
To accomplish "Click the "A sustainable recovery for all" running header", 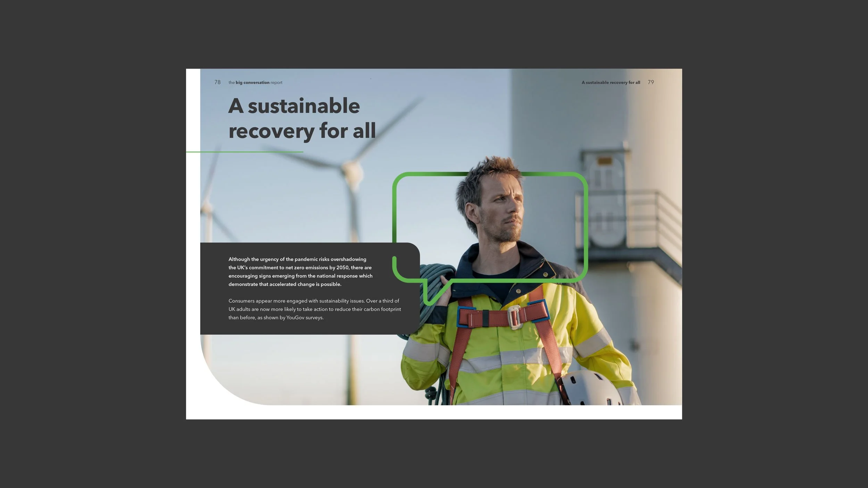I will (x=611, y=83).
